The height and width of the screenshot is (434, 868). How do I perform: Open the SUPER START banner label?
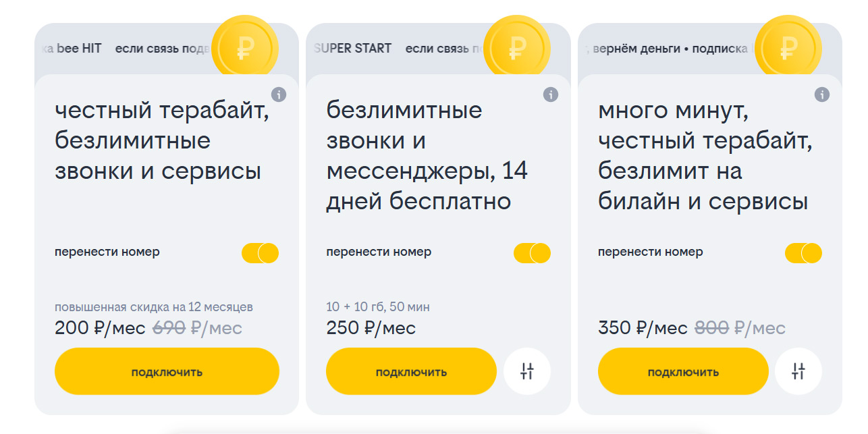coord(353,49)
